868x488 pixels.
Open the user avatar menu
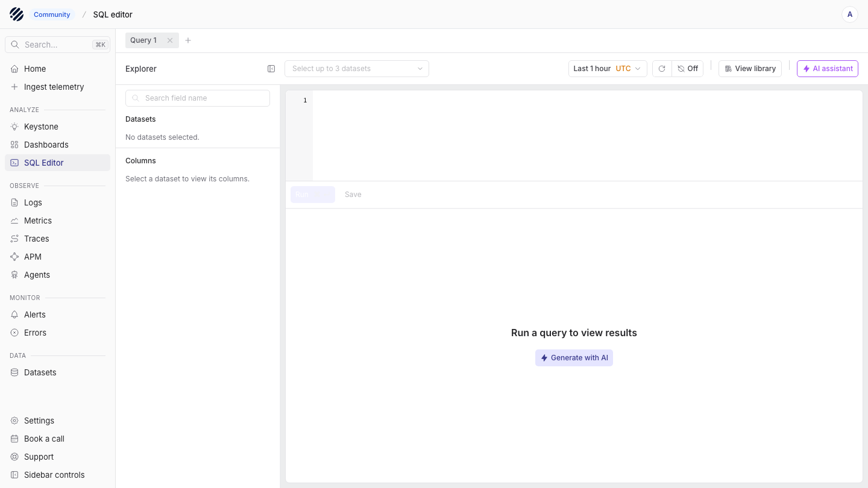tap(850, 14)
